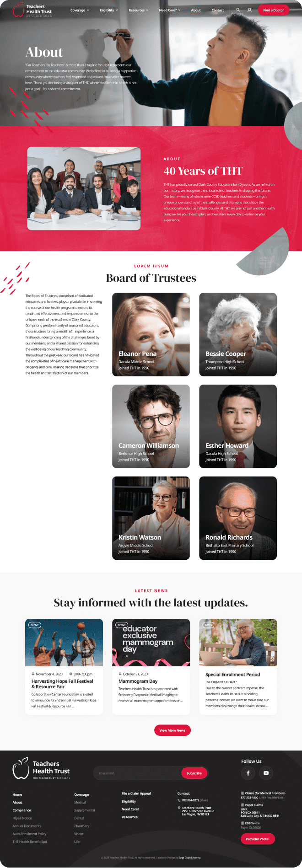
Task: Click the phone icon next to 702-794-0272
Action: [179, 800]
